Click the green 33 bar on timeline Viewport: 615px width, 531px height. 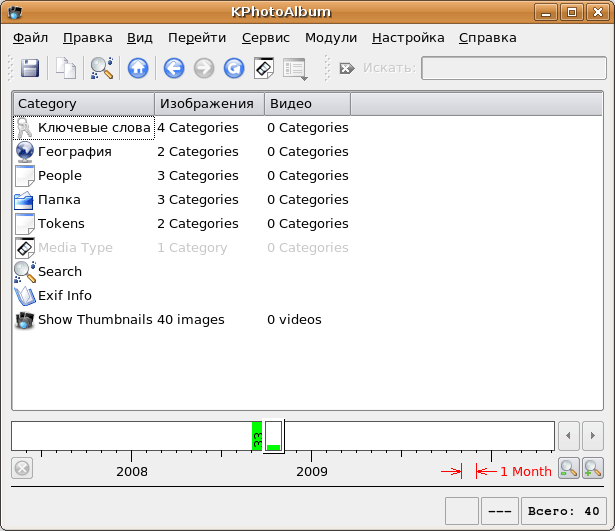(257, 436)
